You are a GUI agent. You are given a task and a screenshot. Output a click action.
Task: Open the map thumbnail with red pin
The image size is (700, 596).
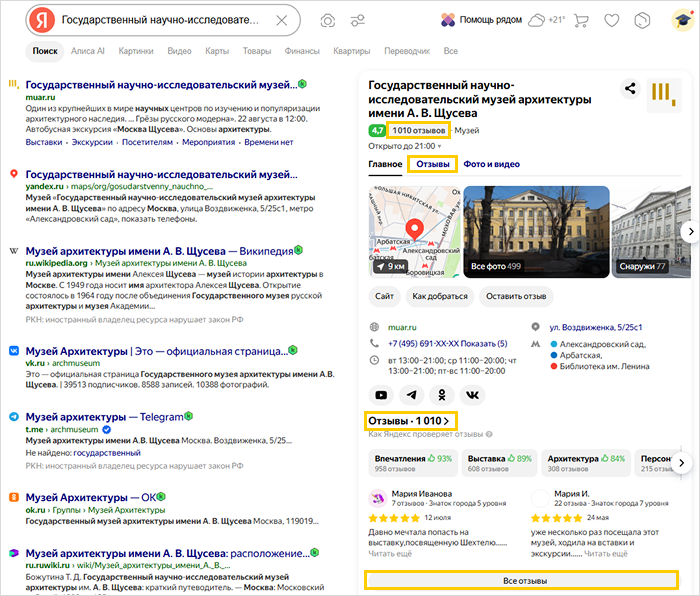tap(414, 232)
